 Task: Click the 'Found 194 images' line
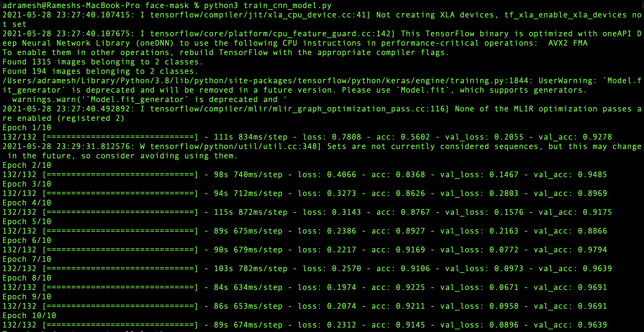[x=100, y=71]
